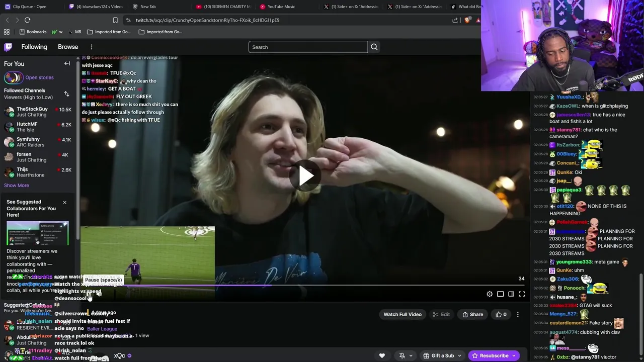Expand Show More followed channels

pyautogui.click(x=17, y=185)
